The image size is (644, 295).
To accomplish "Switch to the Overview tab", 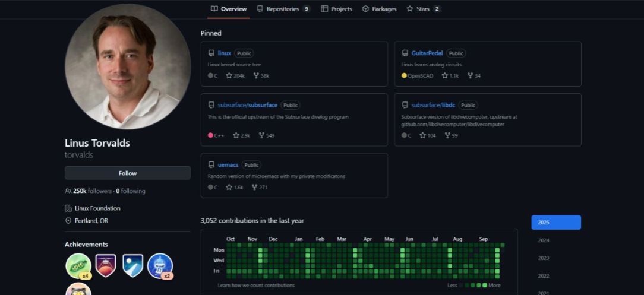I will coord(228,9).
